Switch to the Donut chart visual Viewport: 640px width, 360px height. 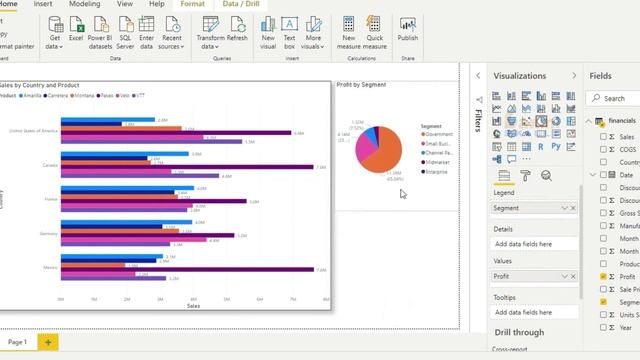click(x=556, y=121)
